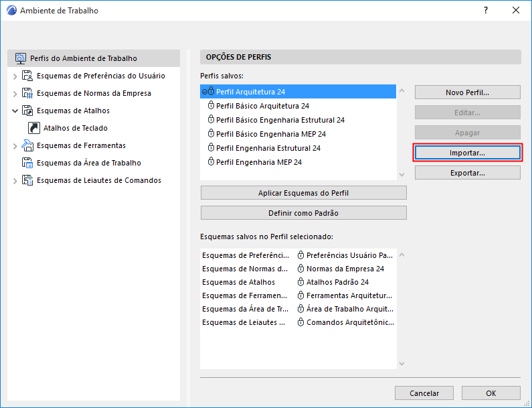Image resolution: width=532 pixels, height=408 pixels.
Task: Click the Exportar... button
Action: click(467, 173)
